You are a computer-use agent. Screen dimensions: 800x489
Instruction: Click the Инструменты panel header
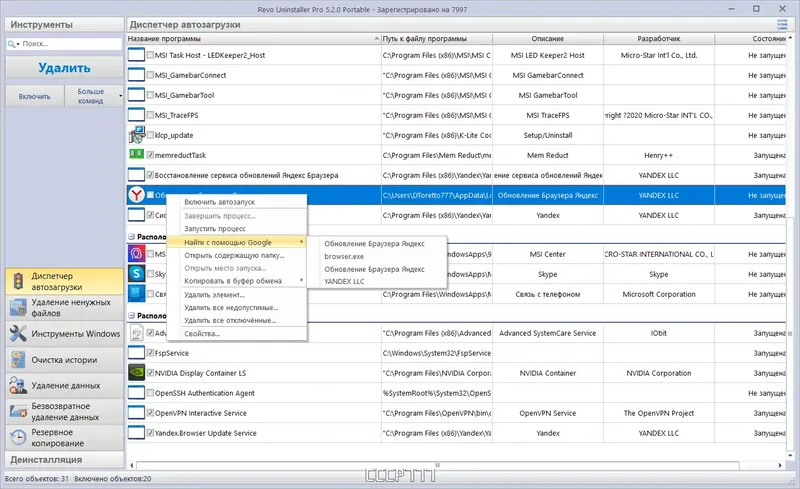click(x=64, y=25)
